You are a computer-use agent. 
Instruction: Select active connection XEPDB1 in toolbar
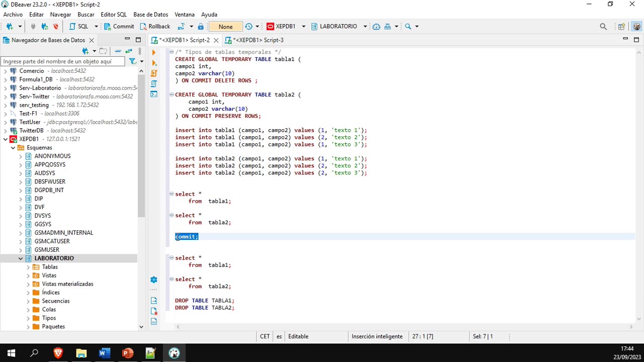285,26
